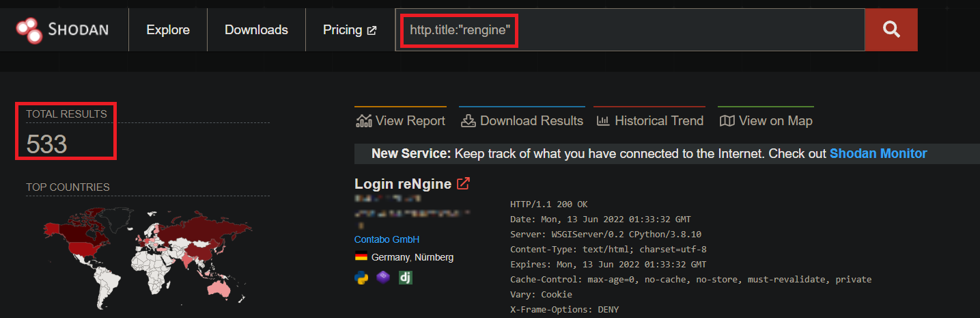Run the search with magnifier button
This screenshot has width=980, height=318.
point(891,29)
